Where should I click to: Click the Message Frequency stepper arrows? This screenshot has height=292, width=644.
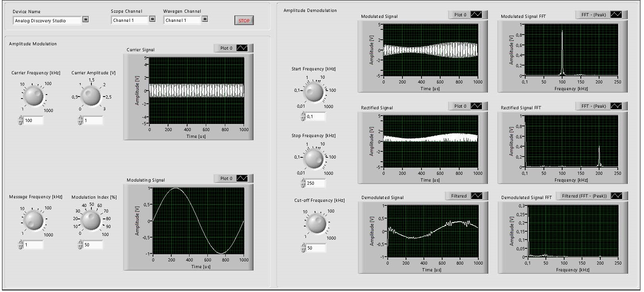21,245
